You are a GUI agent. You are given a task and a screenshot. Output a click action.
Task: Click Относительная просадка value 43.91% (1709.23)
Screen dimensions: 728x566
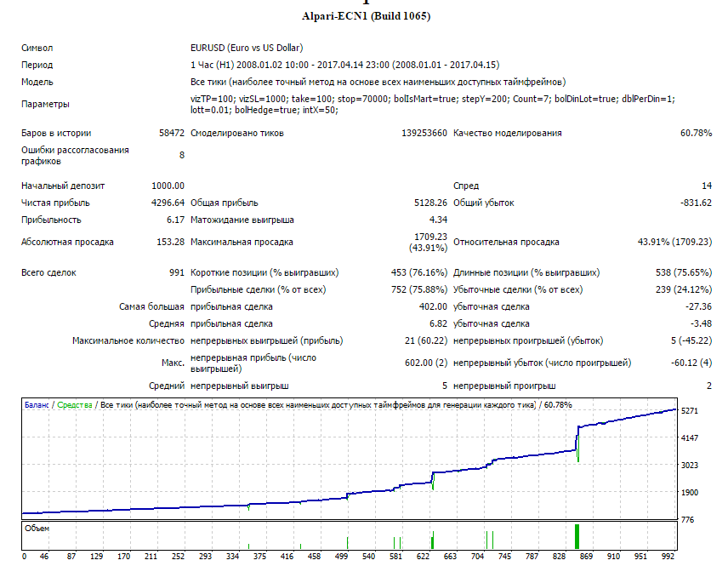click(674, 242)
